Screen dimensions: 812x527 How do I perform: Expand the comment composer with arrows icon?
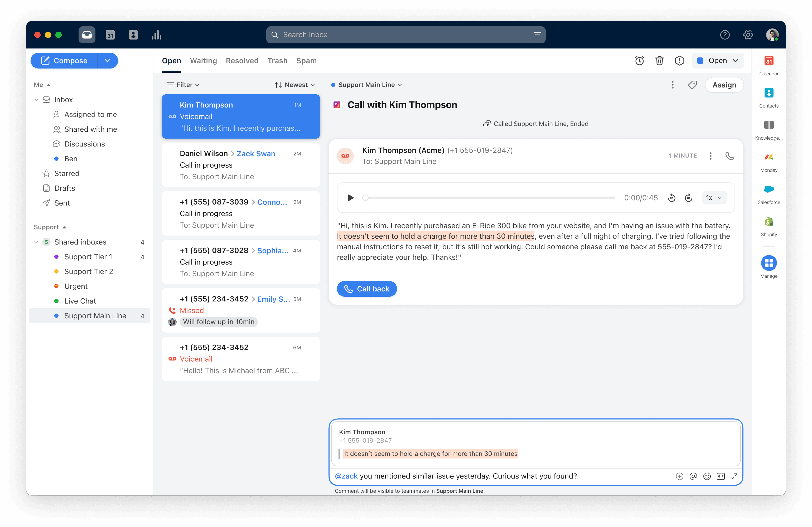coord(734,476)
